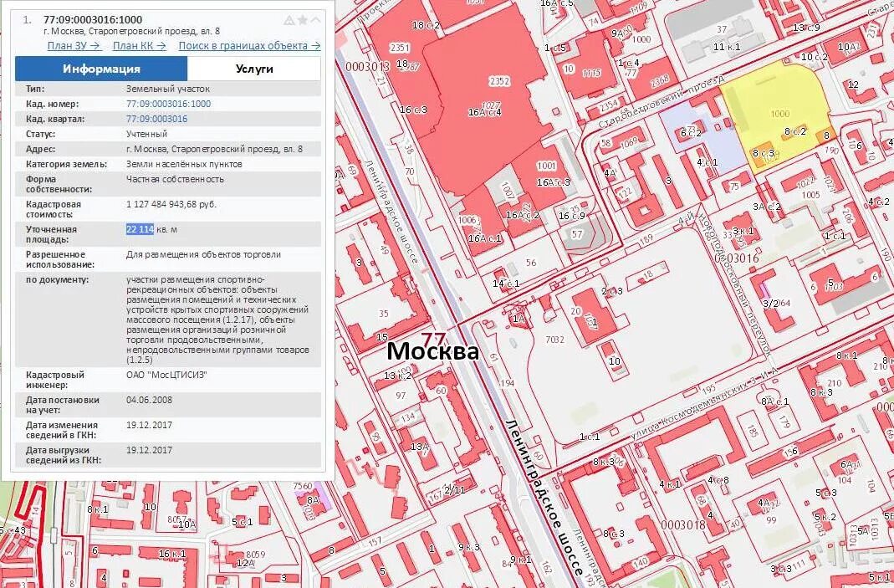Click ownership value 'Частная собственность'
The image size is (894, 588).
[175, 179]
